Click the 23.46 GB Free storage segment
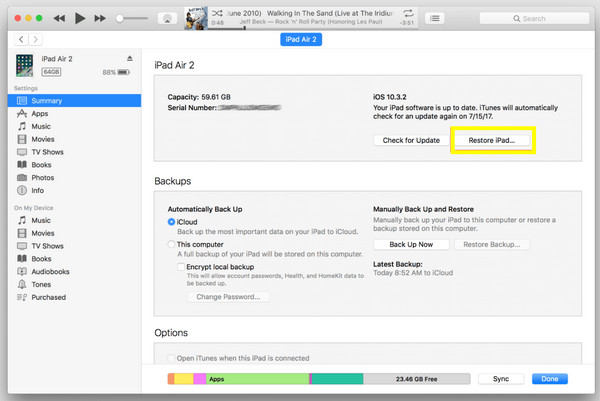600x401 pixels. click(x=416, y=379)
